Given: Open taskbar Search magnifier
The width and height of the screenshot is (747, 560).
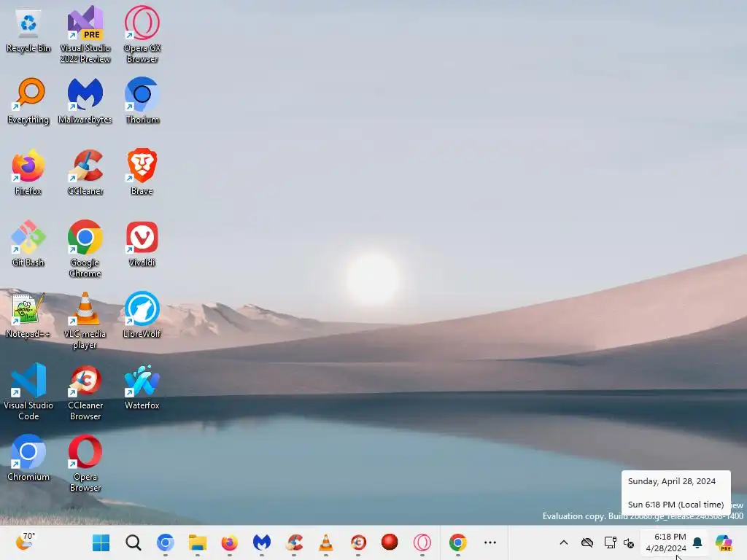Looking at the screenshot, I should (x=133, y=542).
